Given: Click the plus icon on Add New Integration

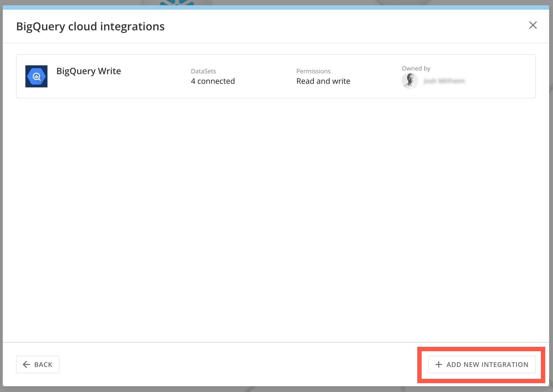Looking at the screenshot, I should tap(438, 364).
